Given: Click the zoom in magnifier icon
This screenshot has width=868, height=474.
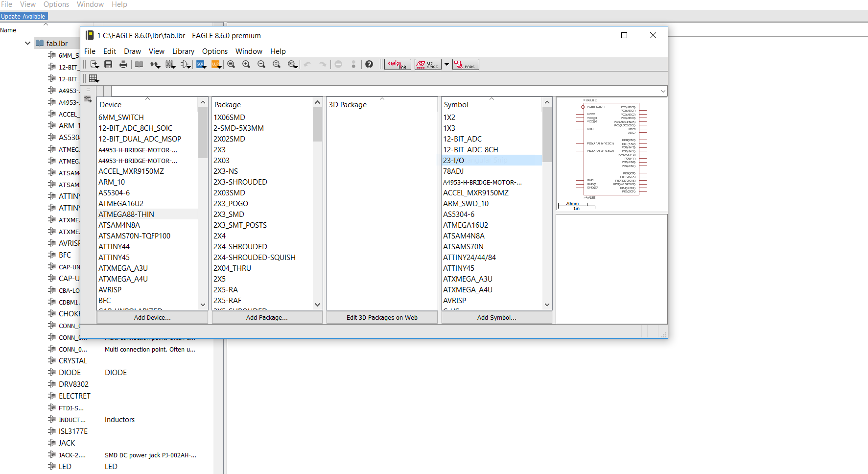Looking at the screenshot, I should (x=246, y=64).
